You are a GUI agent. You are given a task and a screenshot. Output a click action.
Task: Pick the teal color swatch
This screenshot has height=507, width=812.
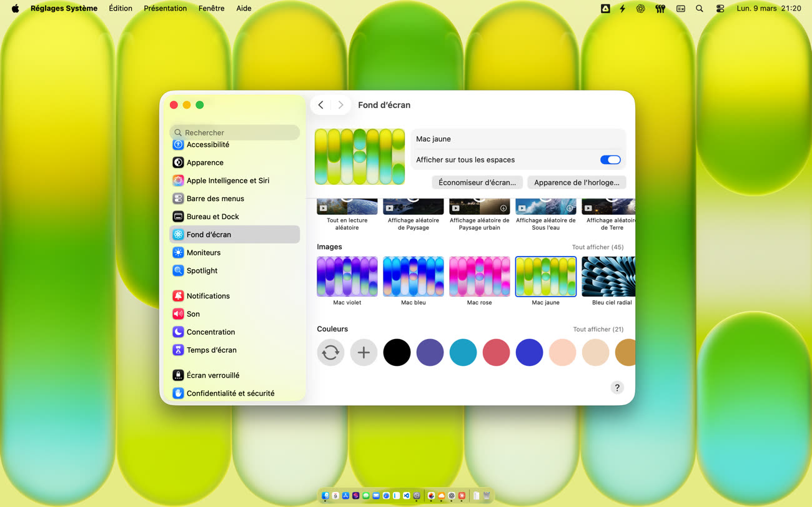point(463,353)
